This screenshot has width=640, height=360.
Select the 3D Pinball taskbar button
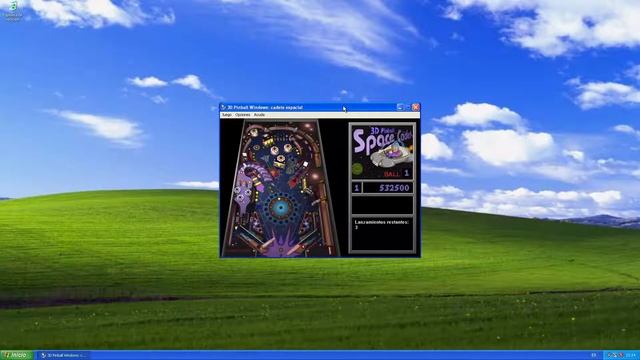click(x=64, y=356)
